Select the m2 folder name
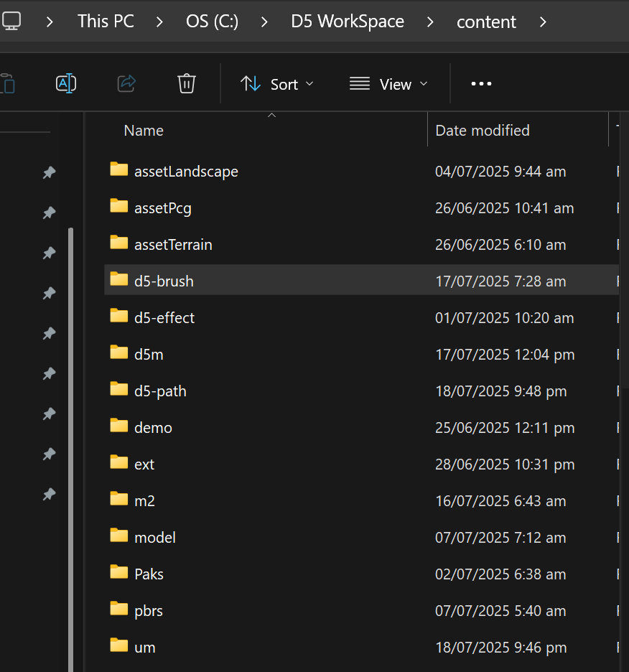The width and height of the screenshot is (629, 672). (x=144, y=501)
